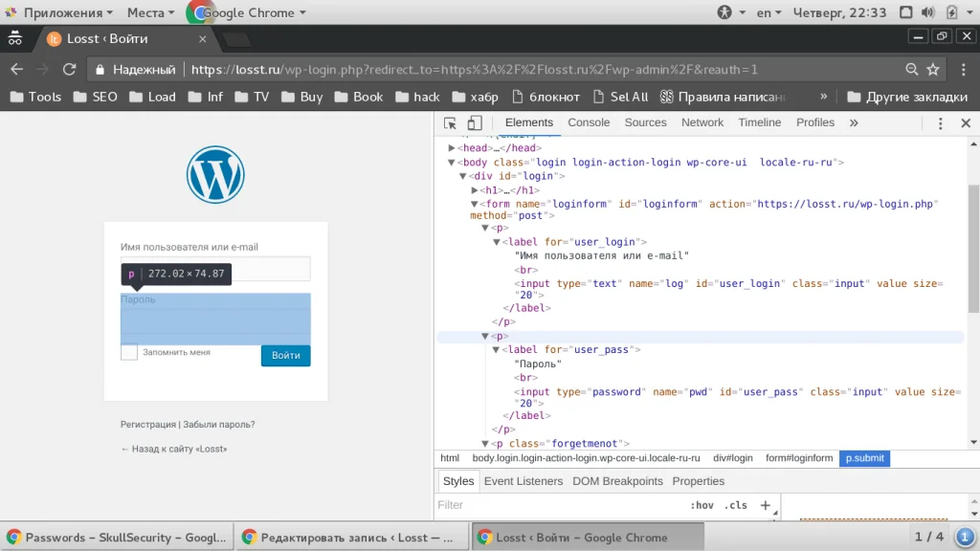Add new style rule with the plus icon
Viewport: 980px width, 551px height.
pos(765,505)
